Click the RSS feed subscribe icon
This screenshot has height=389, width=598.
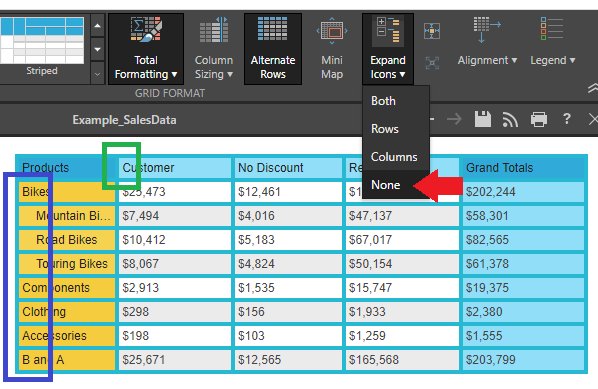coord(510,120)
